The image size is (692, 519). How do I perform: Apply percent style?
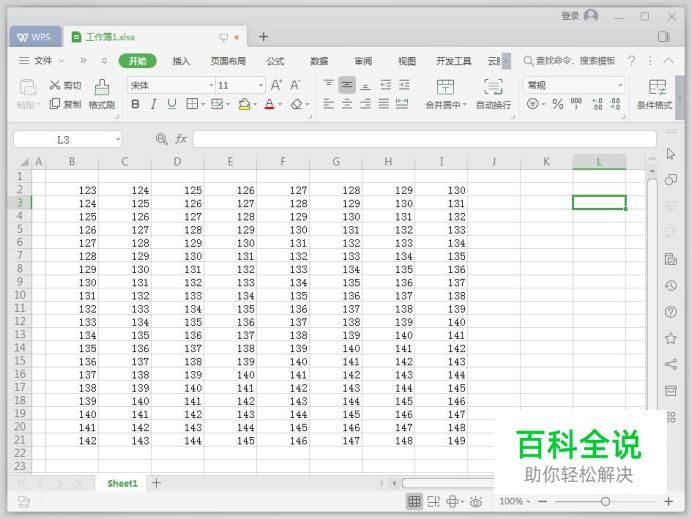click(x=558, y=104)
